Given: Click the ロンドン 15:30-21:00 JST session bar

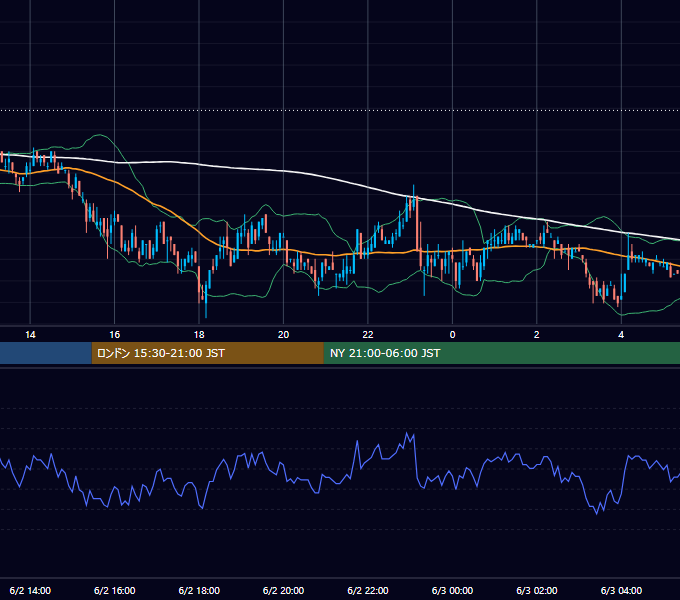Looking at the screenshot, I should click(207, 353).
